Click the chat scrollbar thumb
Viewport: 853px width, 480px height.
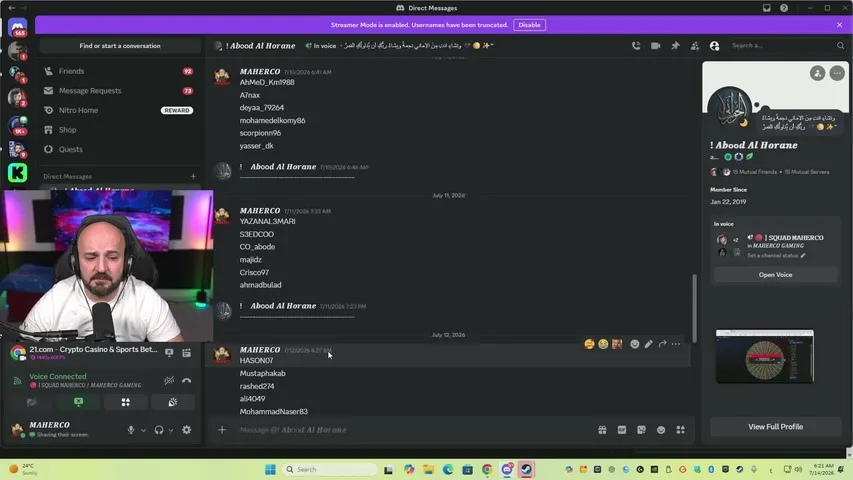[x=694, y=308]
